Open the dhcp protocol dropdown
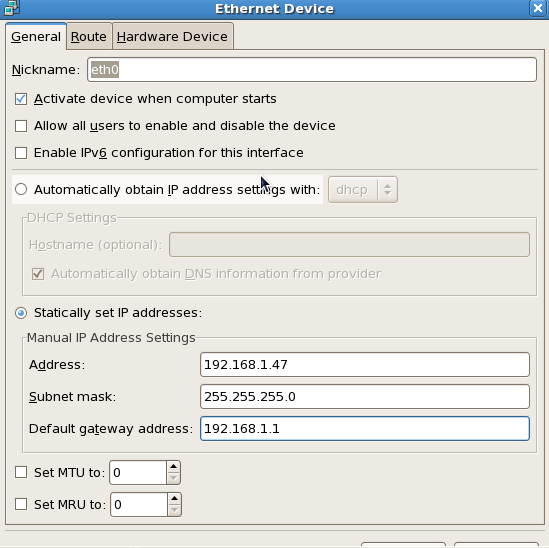The image size is (549, 548). [363, 189]
